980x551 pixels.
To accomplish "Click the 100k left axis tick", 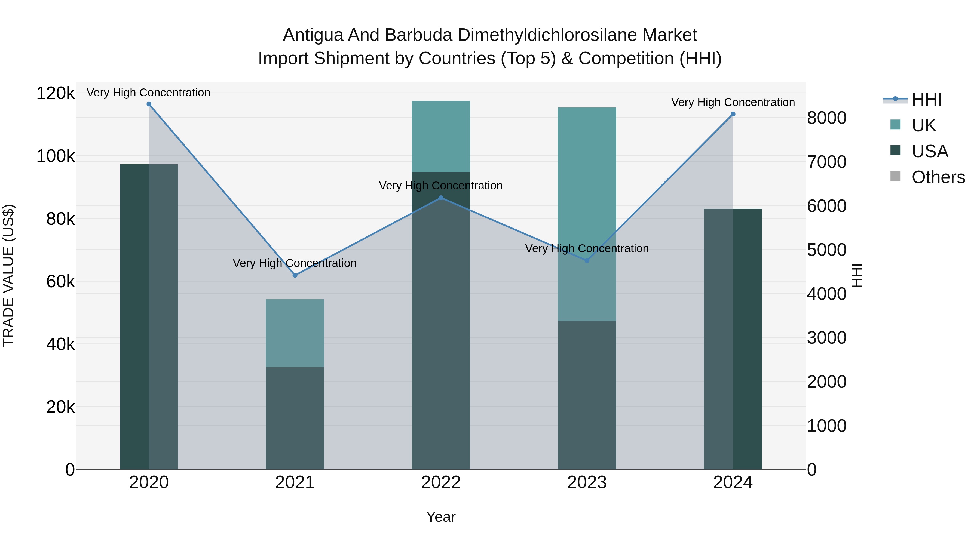I will 56,156.
